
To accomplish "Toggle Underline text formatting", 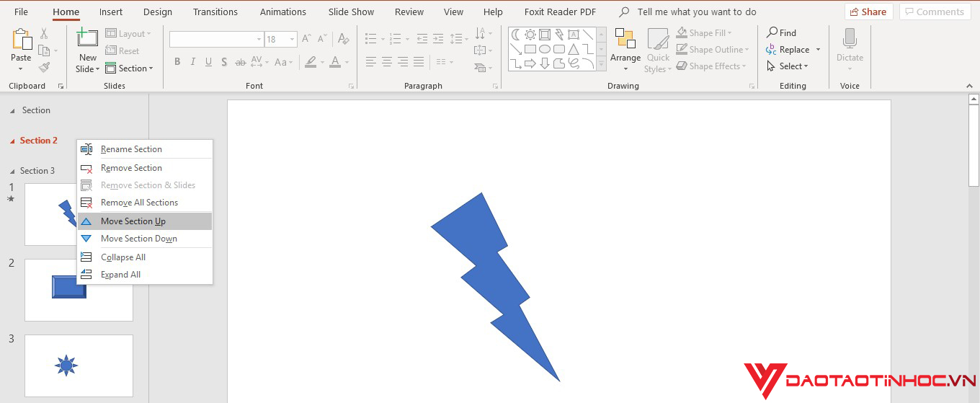I will point(209,62).
